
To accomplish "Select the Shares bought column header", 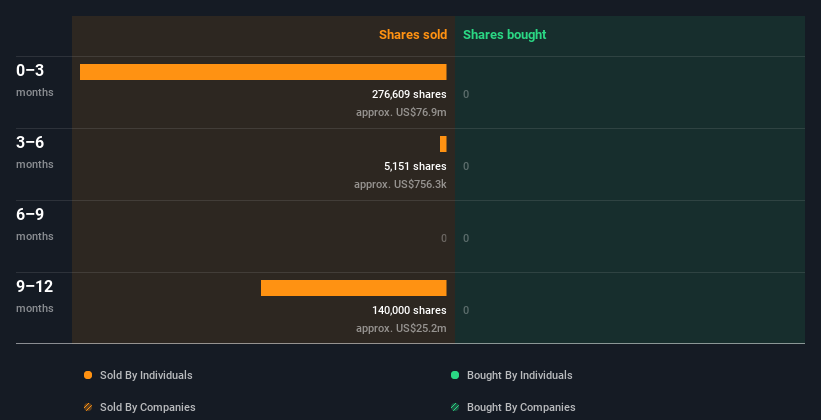I will click(x=504, y=35).
